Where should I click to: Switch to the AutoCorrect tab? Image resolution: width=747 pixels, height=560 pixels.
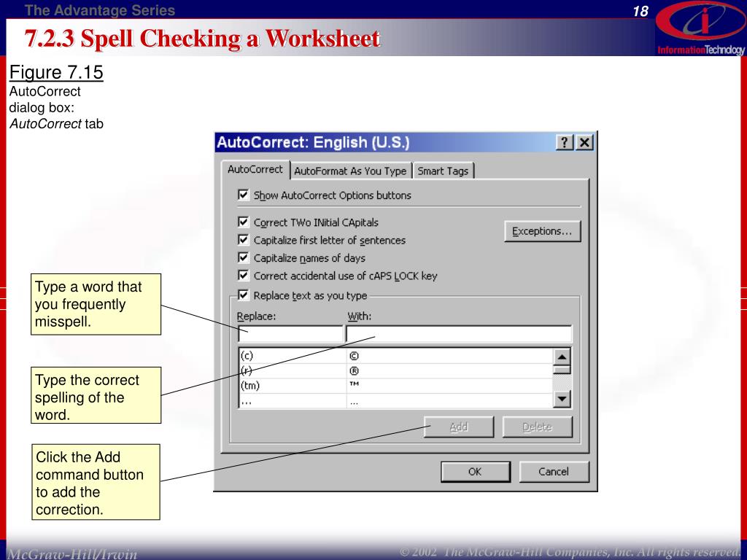[255, 169]
